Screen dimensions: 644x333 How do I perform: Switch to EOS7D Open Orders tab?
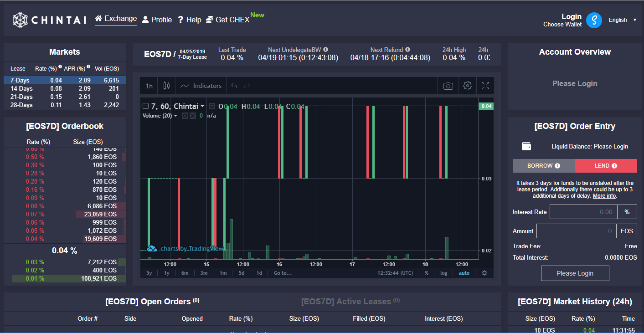[152, 302]
